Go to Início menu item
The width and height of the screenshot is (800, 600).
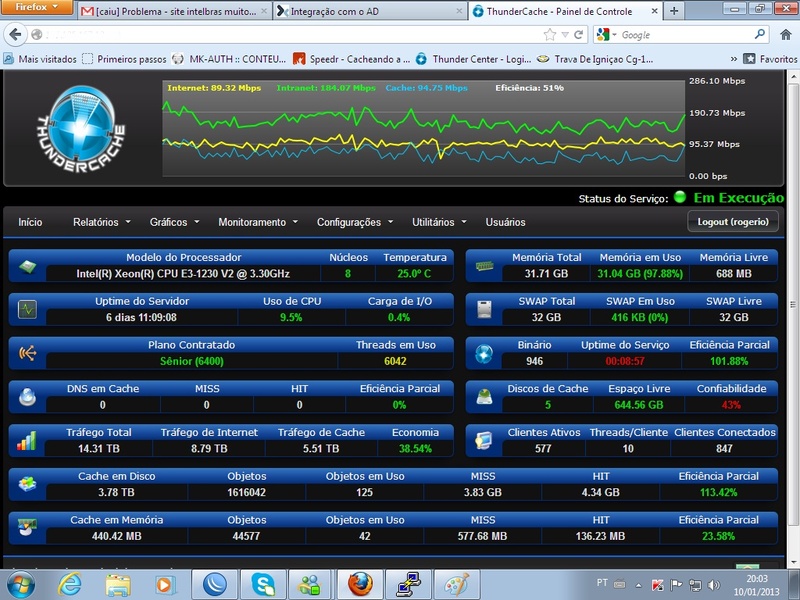click(30, 222)
